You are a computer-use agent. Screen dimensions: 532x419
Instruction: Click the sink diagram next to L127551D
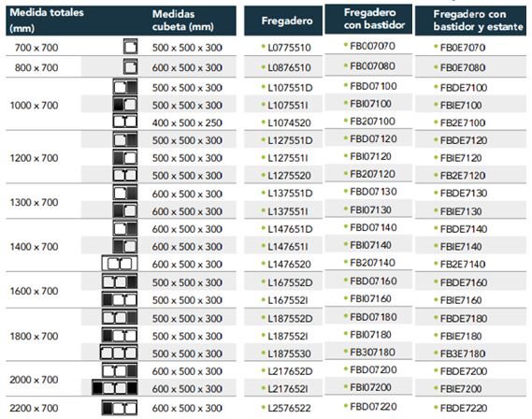125,139
